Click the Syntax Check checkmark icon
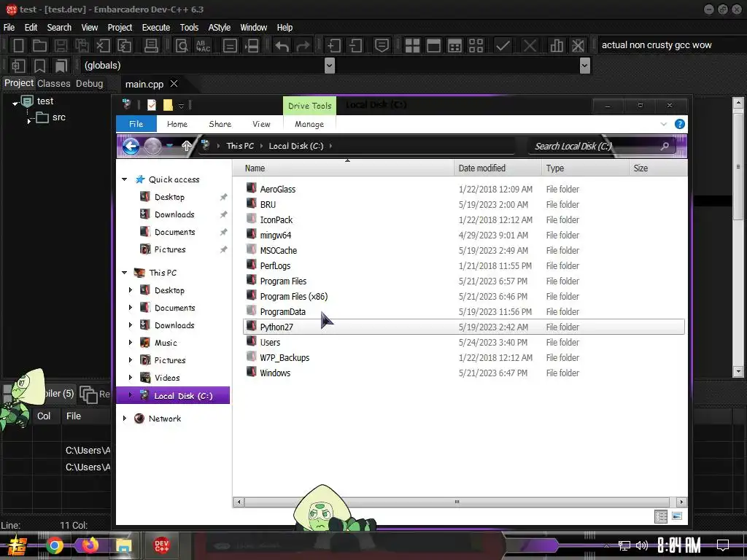 [503, 46]
